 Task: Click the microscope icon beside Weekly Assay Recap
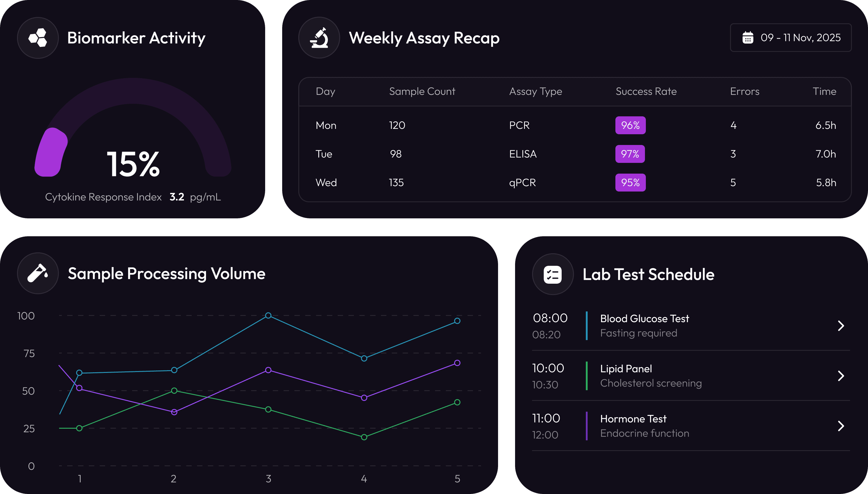coord(319,38)
